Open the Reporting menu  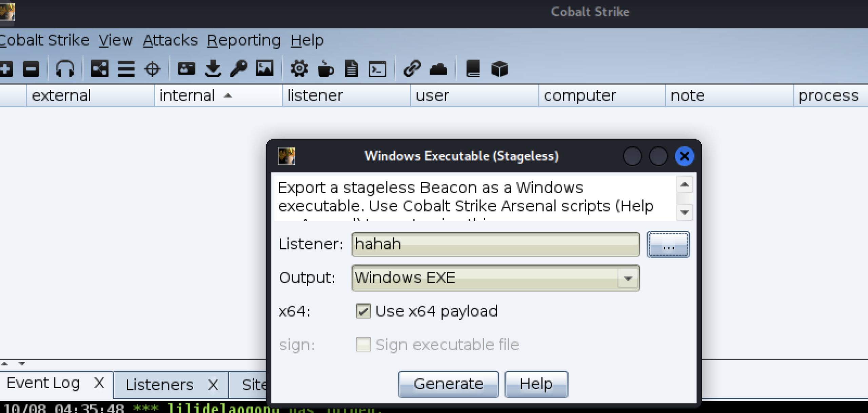[x=244, y=41]
